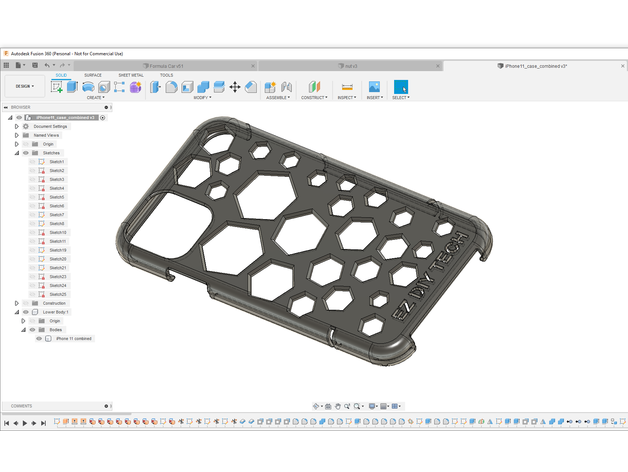Click the Measure tool icon
This screenshot has height=472, width=628.
click(347, 87)
